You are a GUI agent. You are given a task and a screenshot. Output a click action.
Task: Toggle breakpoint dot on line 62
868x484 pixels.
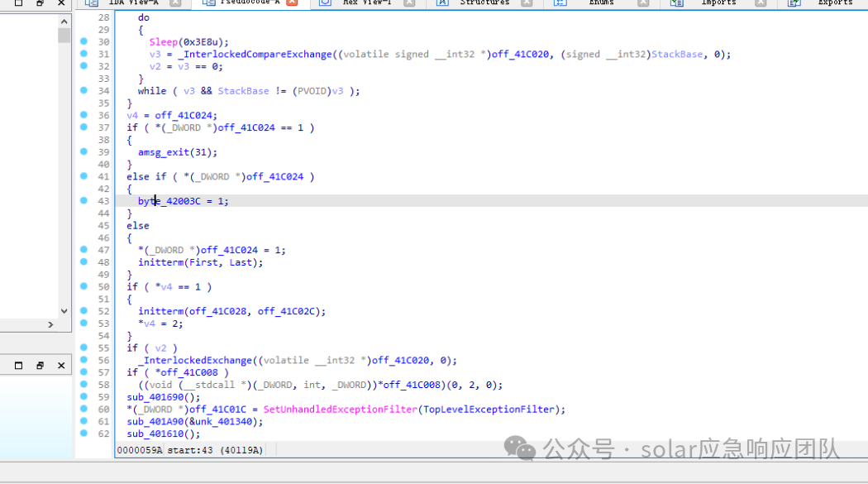83,433
